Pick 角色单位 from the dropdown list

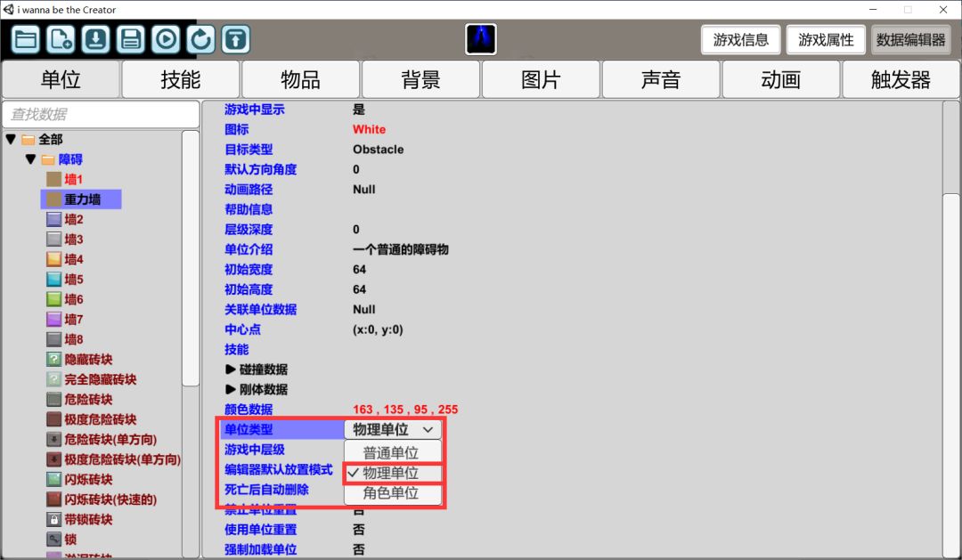391,493
